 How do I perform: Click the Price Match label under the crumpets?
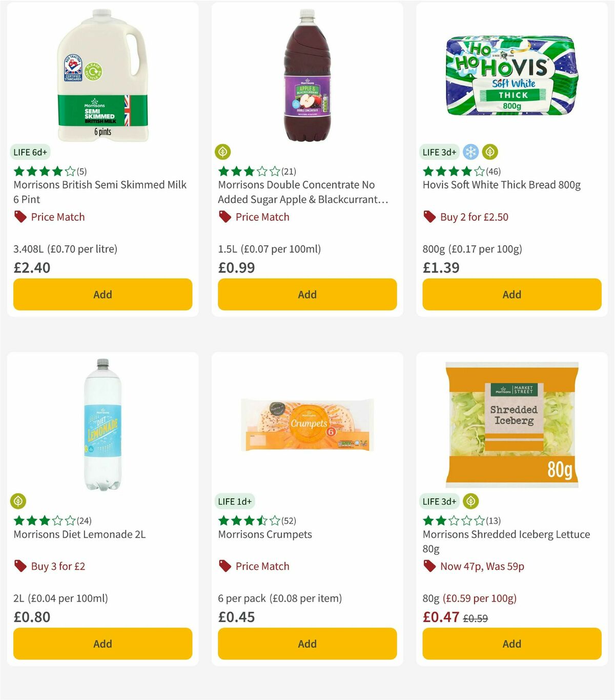(262, 566)
